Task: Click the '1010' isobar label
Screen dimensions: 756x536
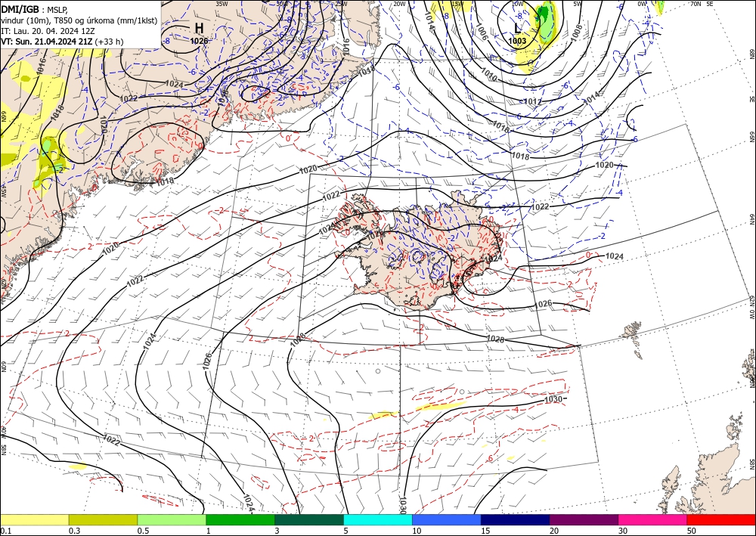Action: [x=488, y=74]
